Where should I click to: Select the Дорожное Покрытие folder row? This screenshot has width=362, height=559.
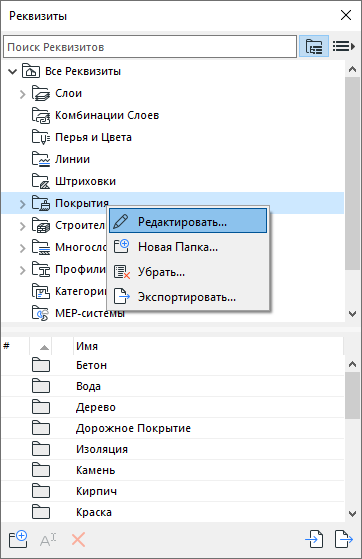click(173, 428)
